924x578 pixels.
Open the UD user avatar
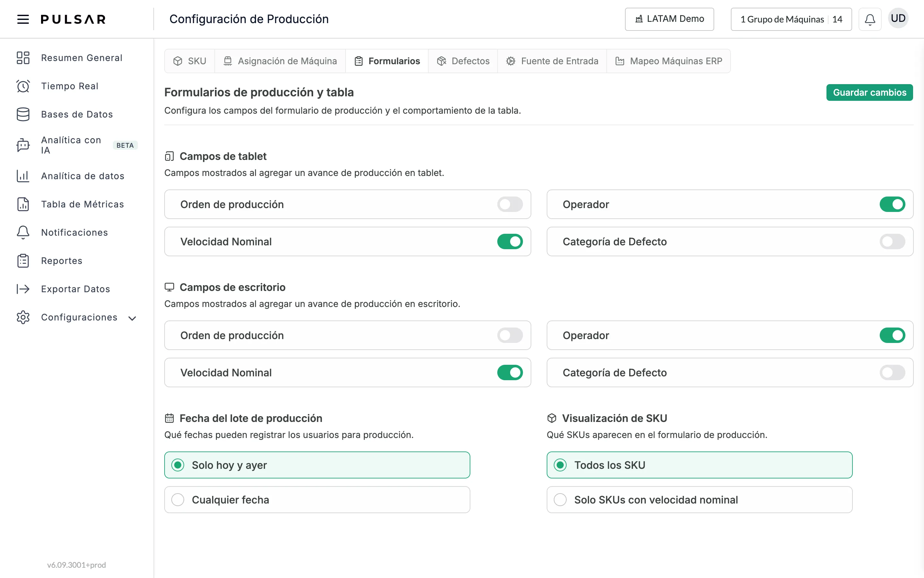[x=898, y=18]
